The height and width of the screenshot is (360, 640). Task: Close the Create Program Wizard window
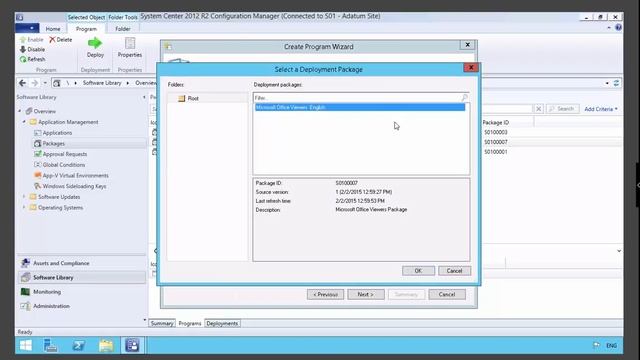coord(467,45)
